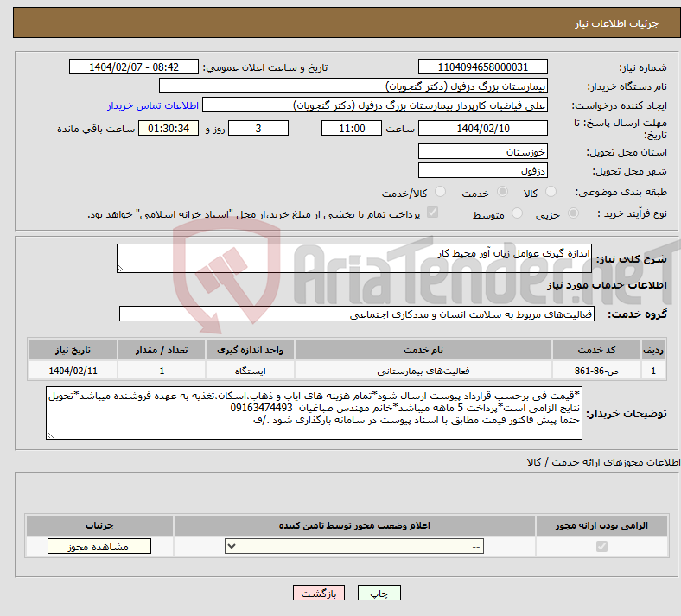Click the cell فعالیت‌های بیمارستانی

pyautogui.click(x=423, y=371)
